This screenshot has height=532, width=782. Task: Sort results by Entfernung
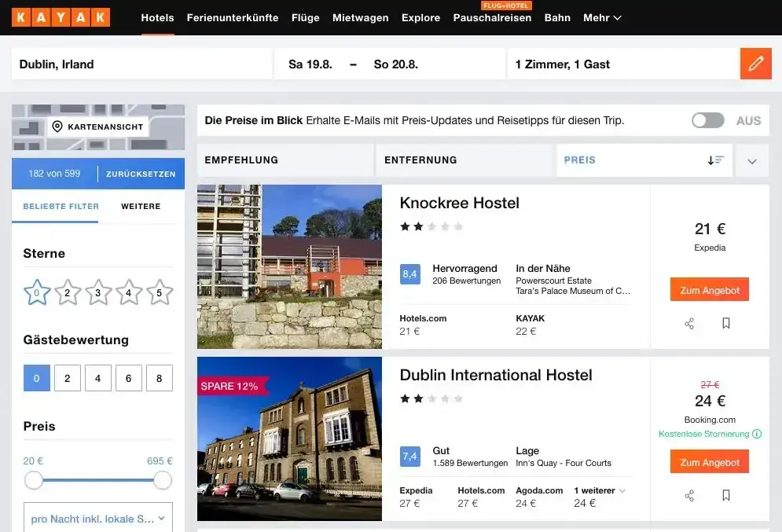(x=464, y=160)
